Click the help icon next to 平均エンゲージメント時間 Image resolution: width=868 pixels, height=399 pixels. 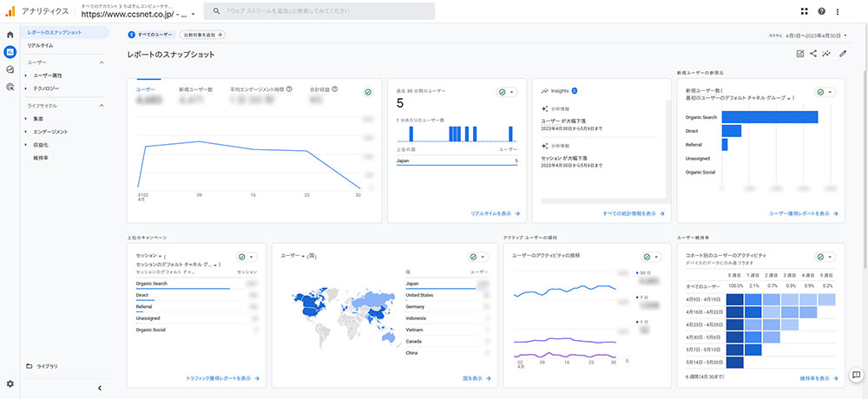tap(289, 88)
